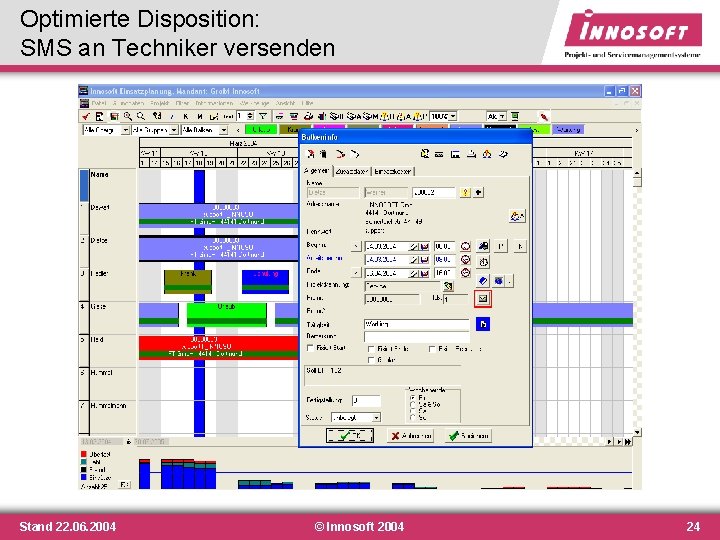Confirm the dialog with the OK button
This screenshot has height=540, width=720.
tap(350, 435)
